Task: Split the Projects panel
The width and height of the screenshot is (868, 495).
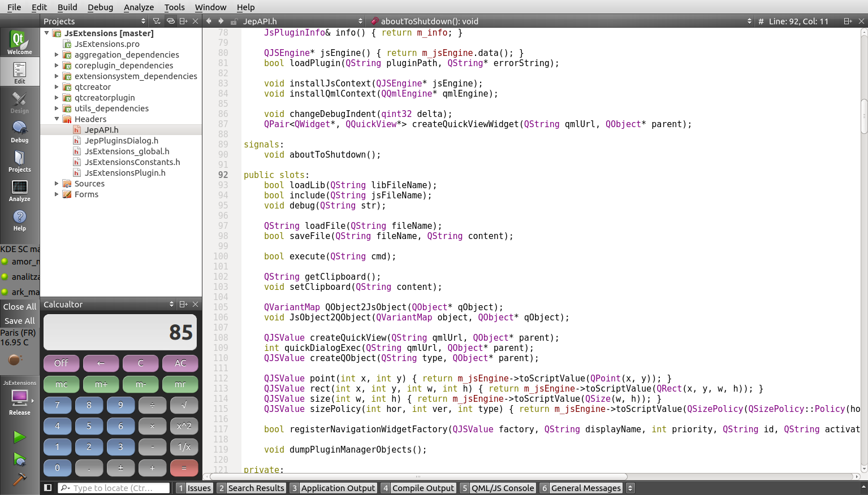Action: 183,21
